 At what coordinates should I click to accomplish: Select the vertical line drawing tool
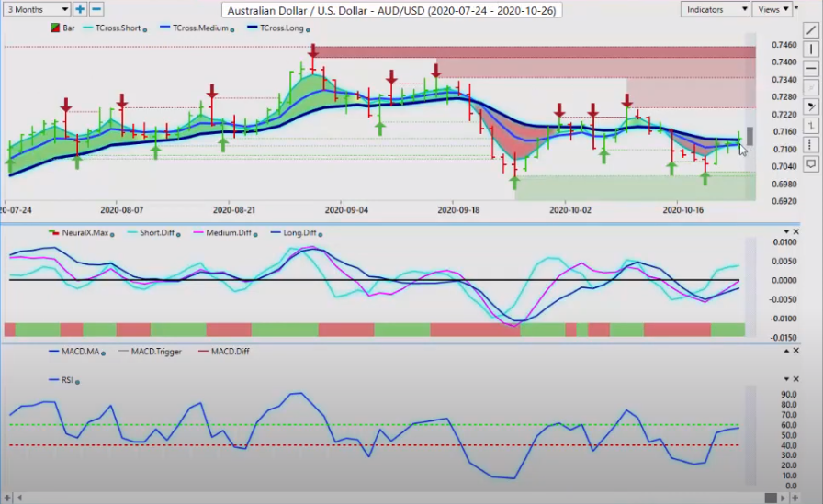(811, 50)
